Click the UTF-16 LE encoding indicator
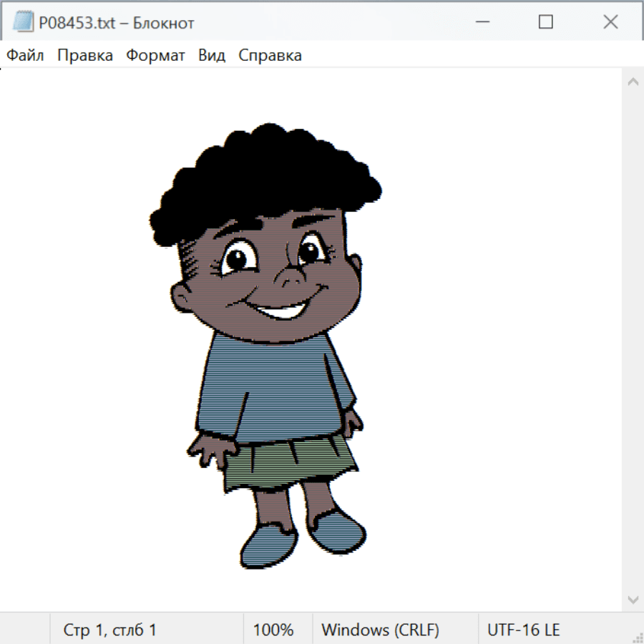The height and width of the screenshot is (644, 644). click(523, 630)
